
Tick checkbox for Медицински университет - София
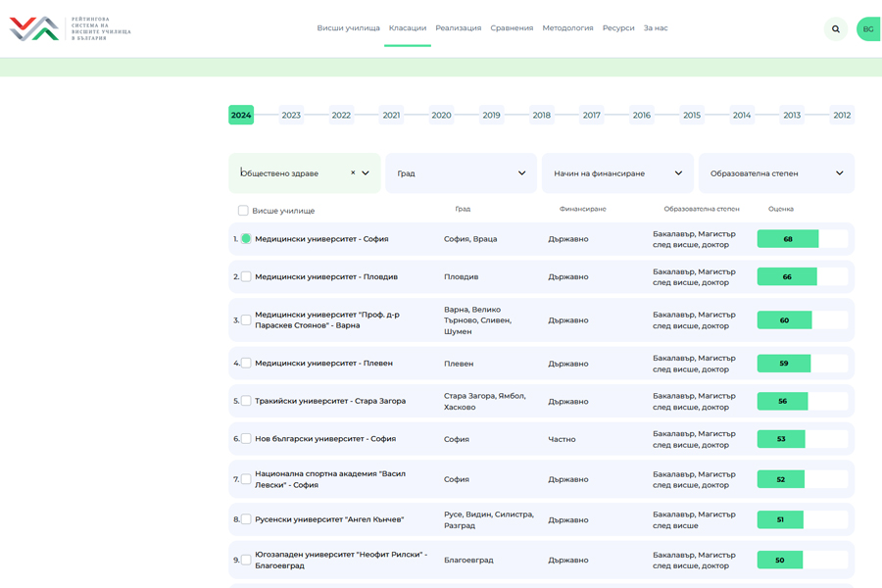246,238
